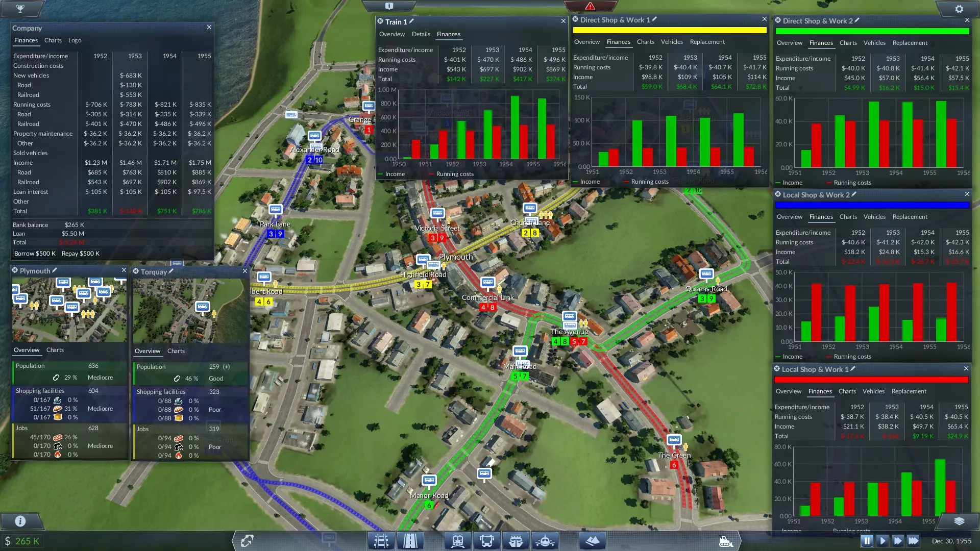The width and height of the screenshot is (980, 551).
Task: Pause the game simulation
Action: 867,541
